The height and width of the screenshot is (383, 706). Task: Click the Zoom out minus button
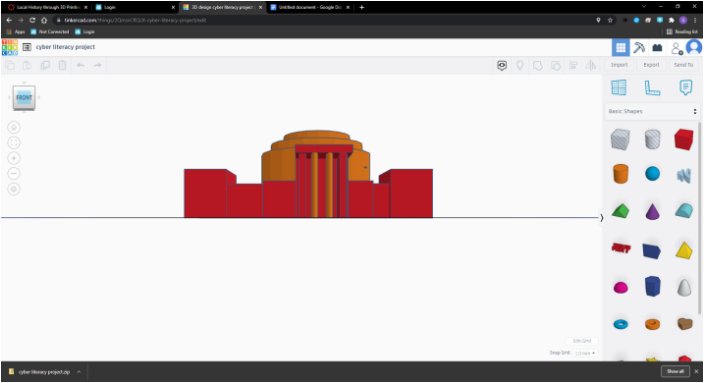tap(14, 174)
